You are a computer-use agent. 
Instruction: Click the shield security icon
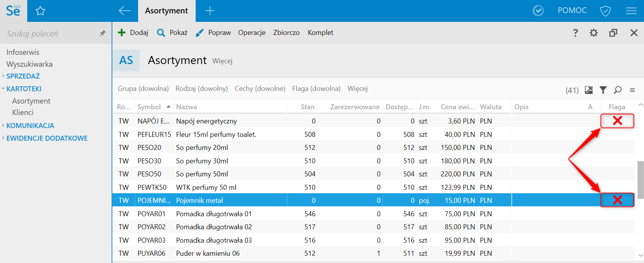point(605,11)
